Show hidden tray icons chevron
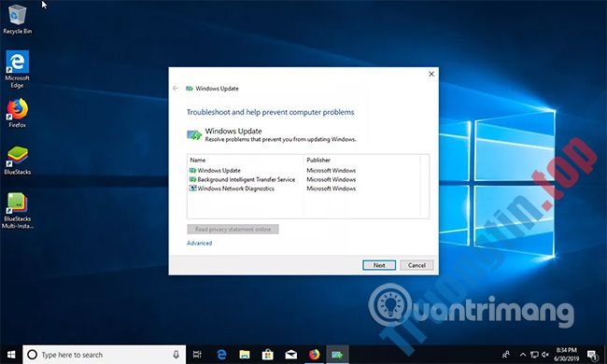Screen dimensions: 607x364 tap(523, 355)
